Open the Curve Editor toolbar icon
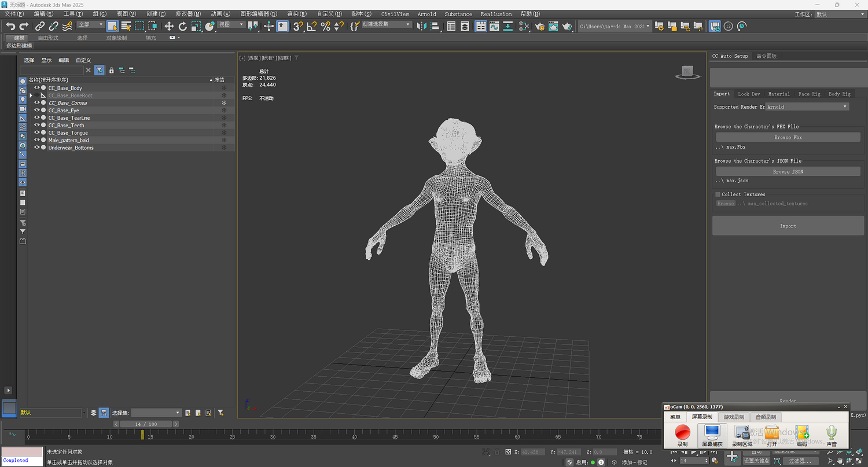The height and width of the screenshot is (467, 868). click(494, 26)
